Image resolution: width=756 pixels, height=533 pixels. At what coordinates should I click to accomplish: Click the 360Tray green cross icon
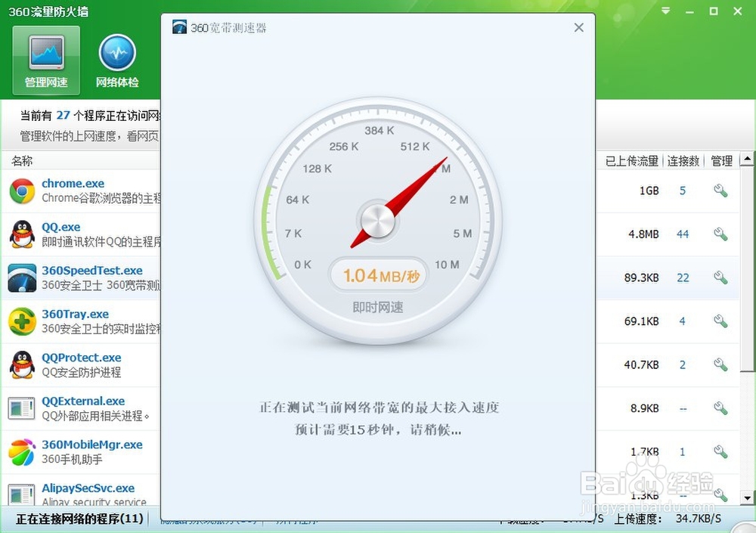(x=20, y=321)
